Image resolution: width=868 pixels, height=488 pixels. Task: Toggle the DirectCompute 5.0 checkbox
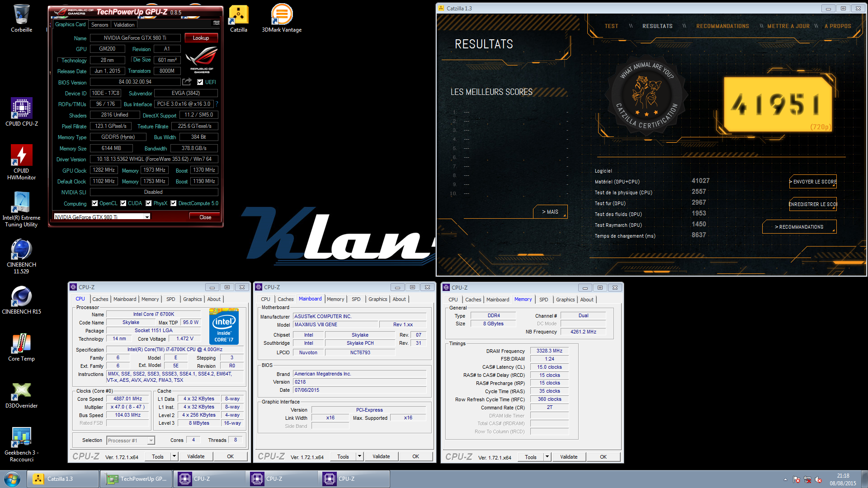(173, 203)
